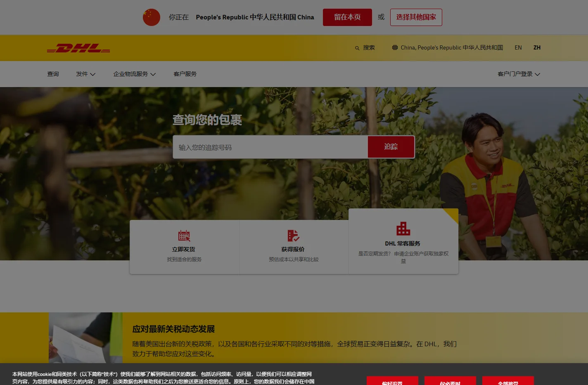Expand 企业物流服务 dropdown menu
Screen dimensions: 588x385
point(135,74)
